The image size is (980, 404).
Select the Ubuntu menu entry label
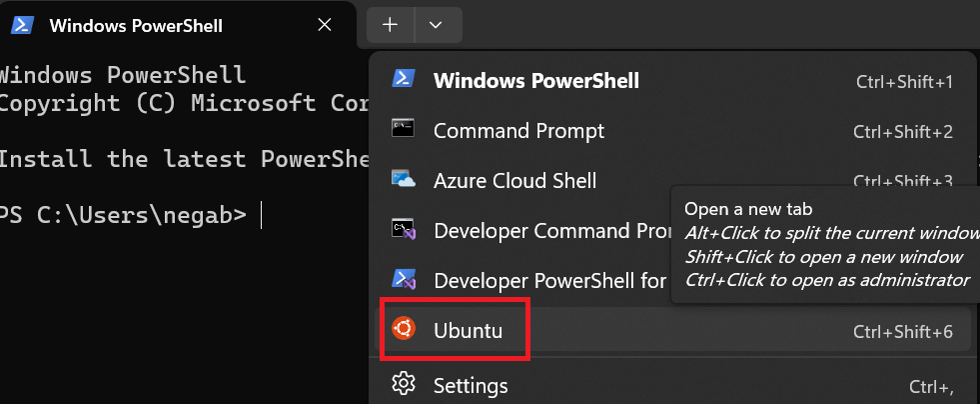(x=469, y=331)
